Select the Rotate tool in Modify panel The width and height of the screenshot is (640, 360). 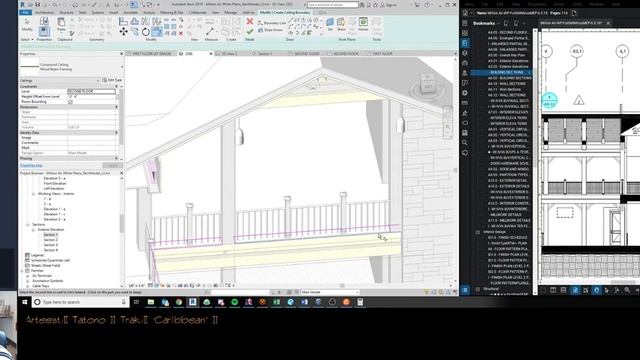coord(145,31)
